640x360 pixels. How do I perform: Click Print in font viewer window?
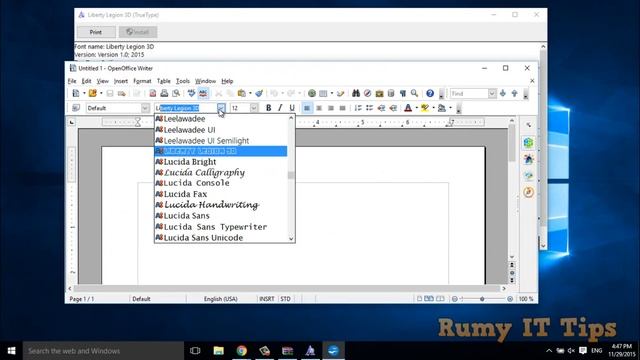coord(96,32)
